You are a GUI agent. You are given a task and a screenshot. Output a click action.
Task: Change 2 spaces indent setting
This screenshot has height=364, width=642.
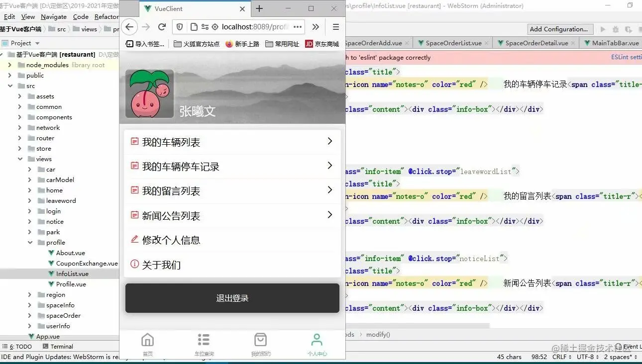tap(621, 357)
